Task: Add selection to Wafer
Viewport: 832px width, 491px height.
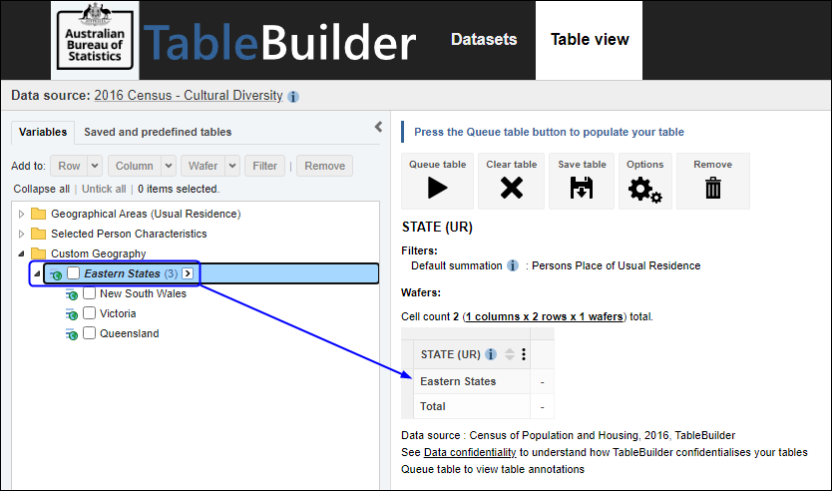Action: coord(203,166)
